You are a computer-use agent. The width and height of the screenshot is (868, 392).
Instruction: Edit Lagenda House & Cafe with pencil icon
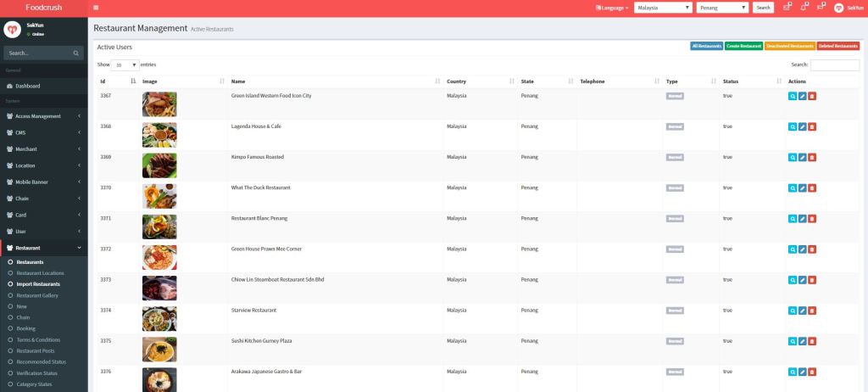click(x=802, y=127)
